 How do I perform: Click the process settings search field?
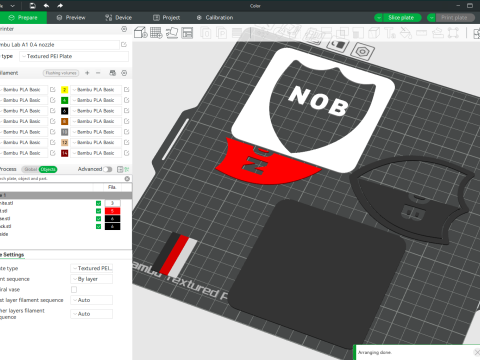coord(62,179)
